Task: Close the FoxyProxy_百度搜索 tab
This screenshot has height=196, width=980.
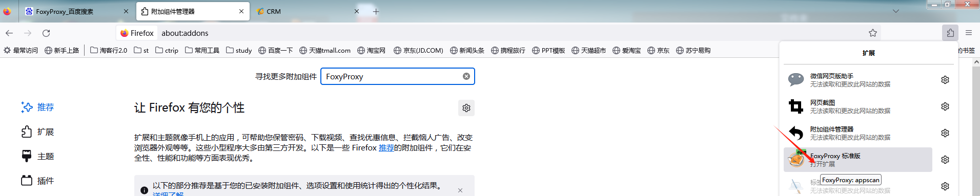Action: coord(126,11)
